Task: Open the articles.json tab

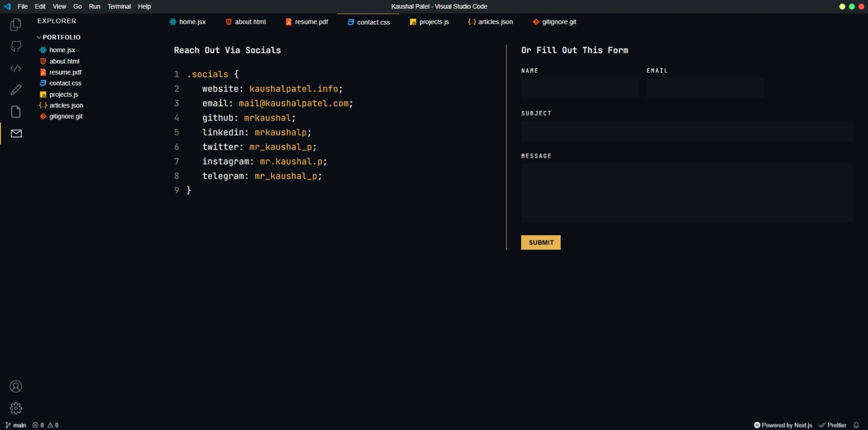Action: (491, 22)
